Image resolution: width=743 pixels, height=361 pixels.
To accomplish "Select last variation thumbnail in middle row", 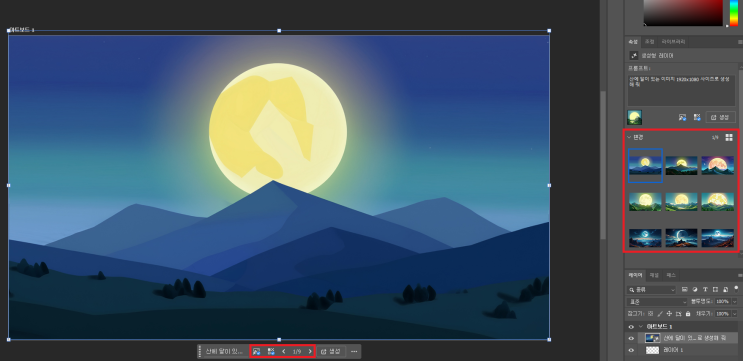I will coord(717,202).
